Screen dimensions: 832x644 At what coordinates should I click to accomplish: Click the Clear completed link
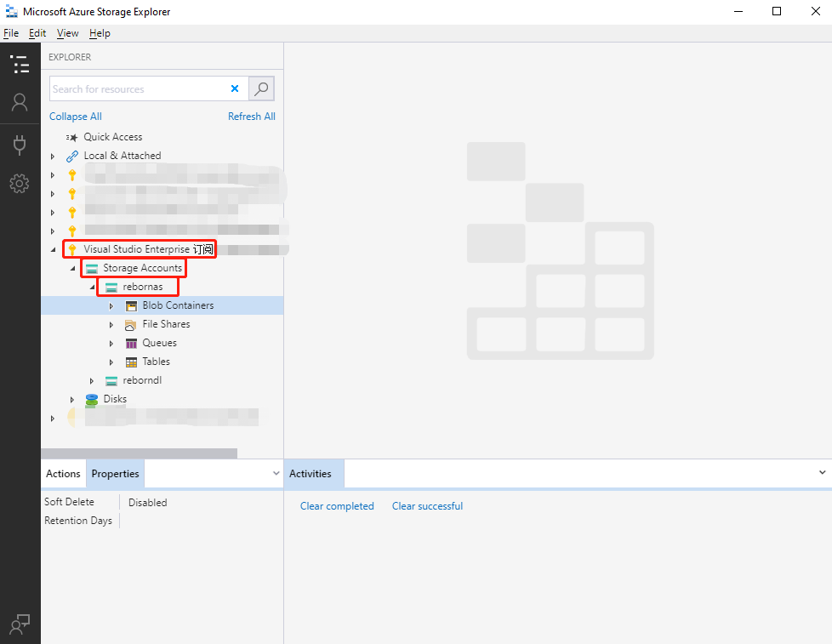point(337,506)
